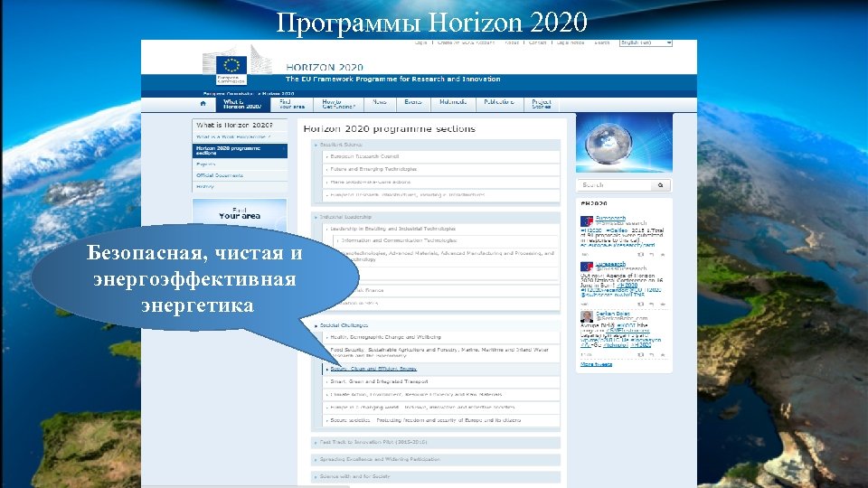
Task: Open History in left sidebar
Action: [205, 186]
